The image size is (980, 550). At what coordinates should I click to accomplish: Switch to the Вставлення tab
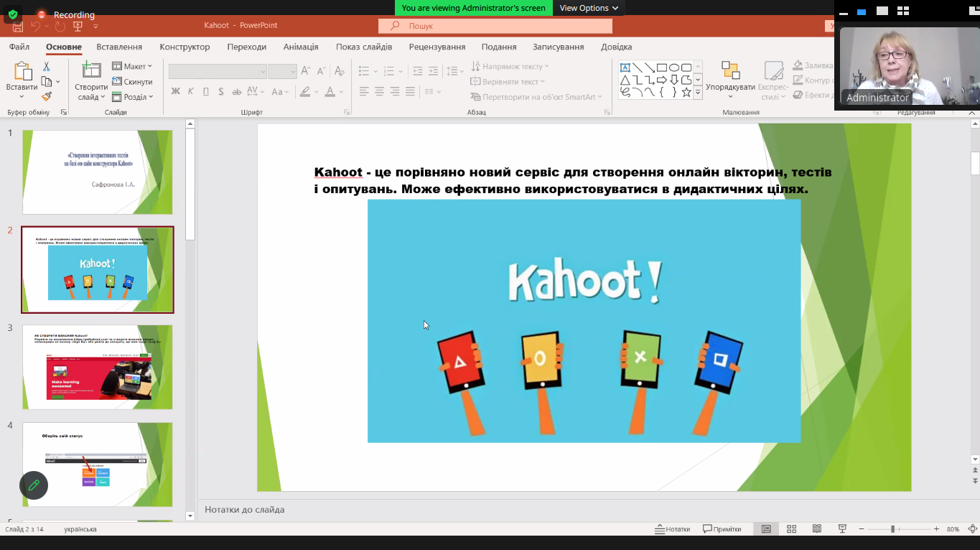[119, 47]
